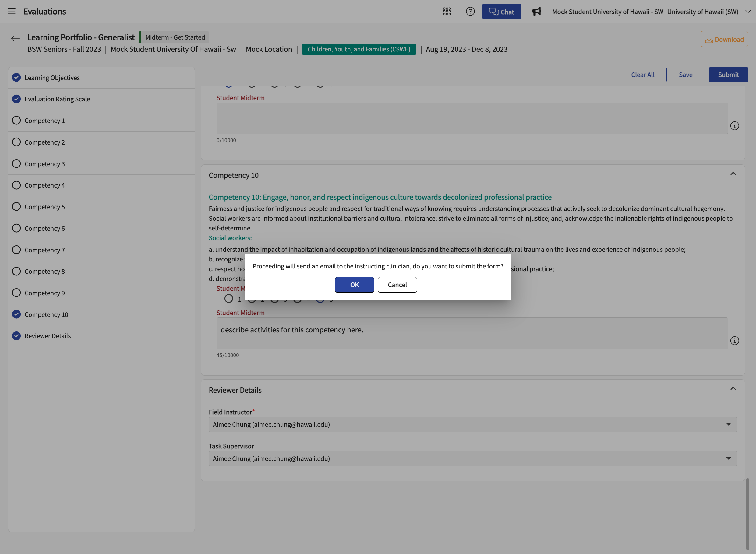Save the evaluation form
This screenshot has height=554, width=756.
pos(686,75)
